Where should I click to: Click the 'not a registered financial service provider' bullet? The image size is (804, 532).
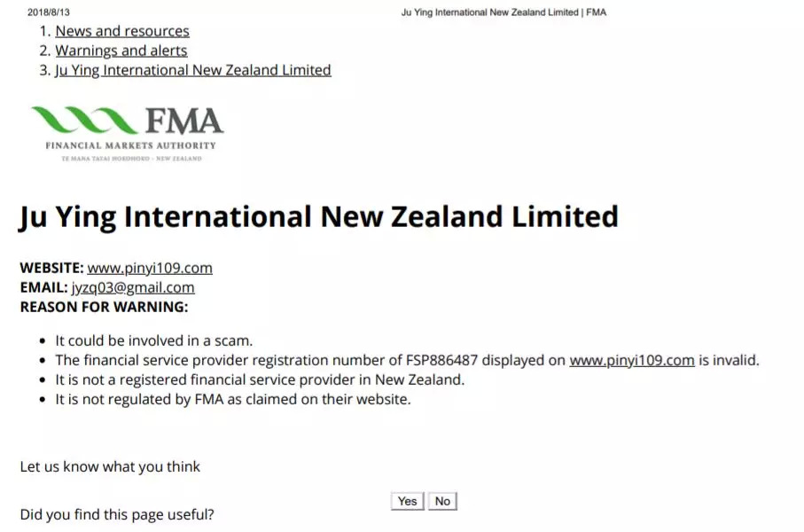pyautogui.click(x=260, y=379)
